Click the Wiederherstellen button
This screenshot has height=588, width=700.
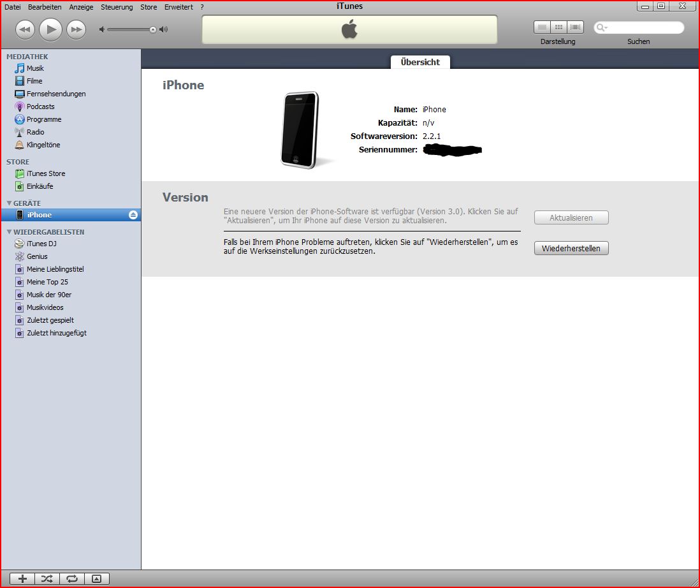(x=571, y=248)
